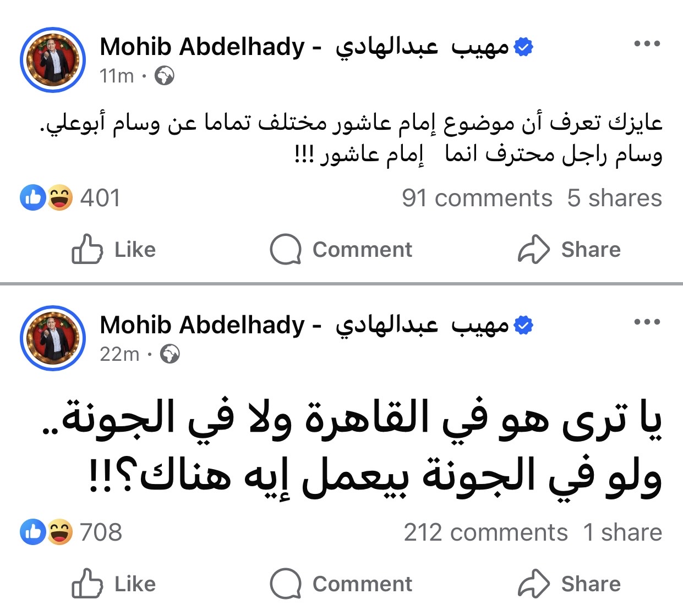Share the post that has 5 shares
The height and width of the screenshot is (616, 683).
tap(569, 250)
